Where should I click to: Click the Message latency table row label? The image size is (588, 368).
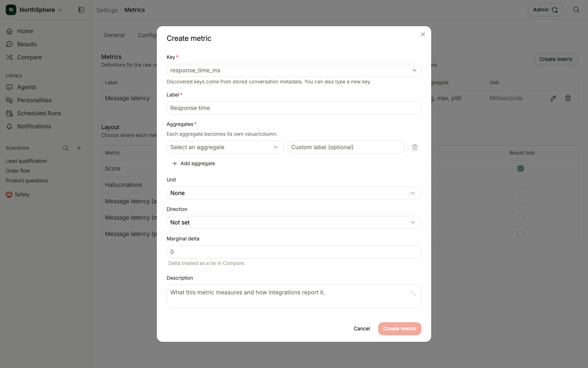127,98
